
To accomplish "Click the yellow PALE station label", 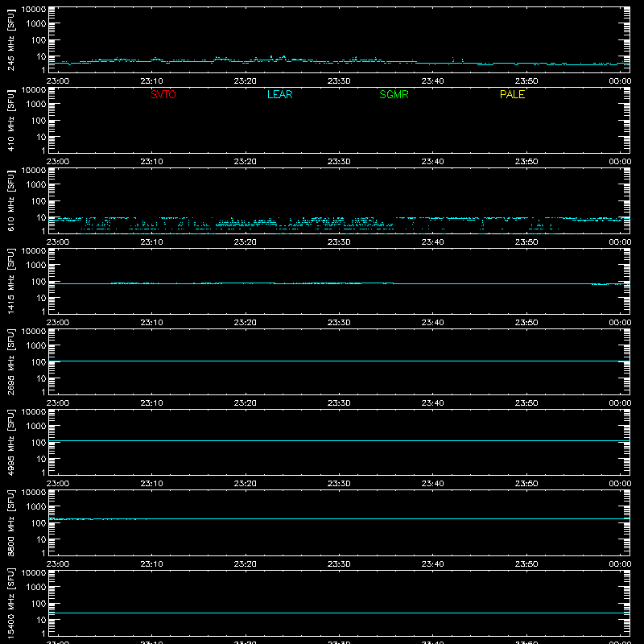I will (512, 94).
